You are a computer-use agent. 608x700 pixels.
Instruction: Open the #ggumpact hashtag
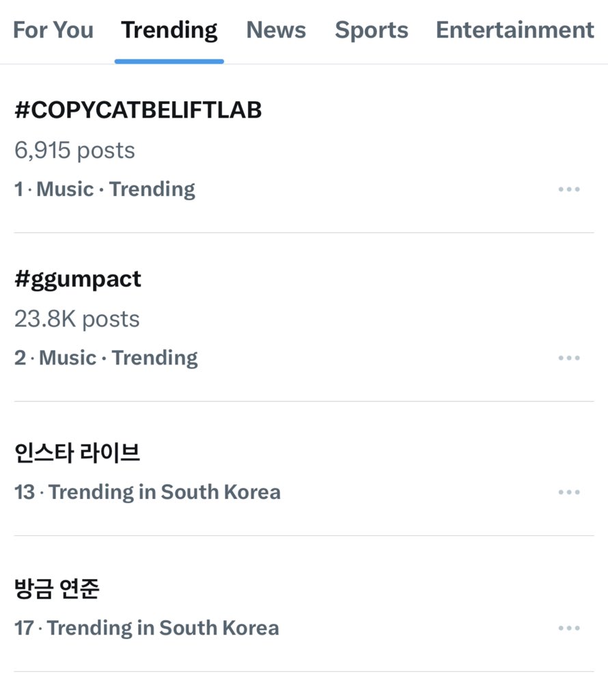[78, 279]
